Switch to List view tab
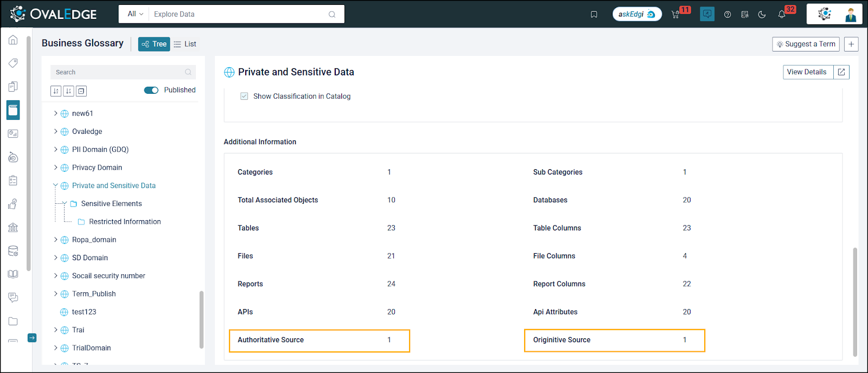Screen dimensions: 868x373 (x=185, y=44)
